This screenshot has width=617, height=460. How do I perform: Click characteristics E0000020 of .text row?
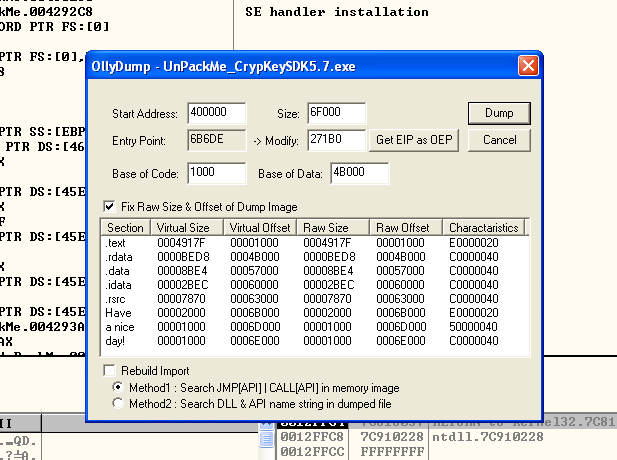(x=474, y=243)
